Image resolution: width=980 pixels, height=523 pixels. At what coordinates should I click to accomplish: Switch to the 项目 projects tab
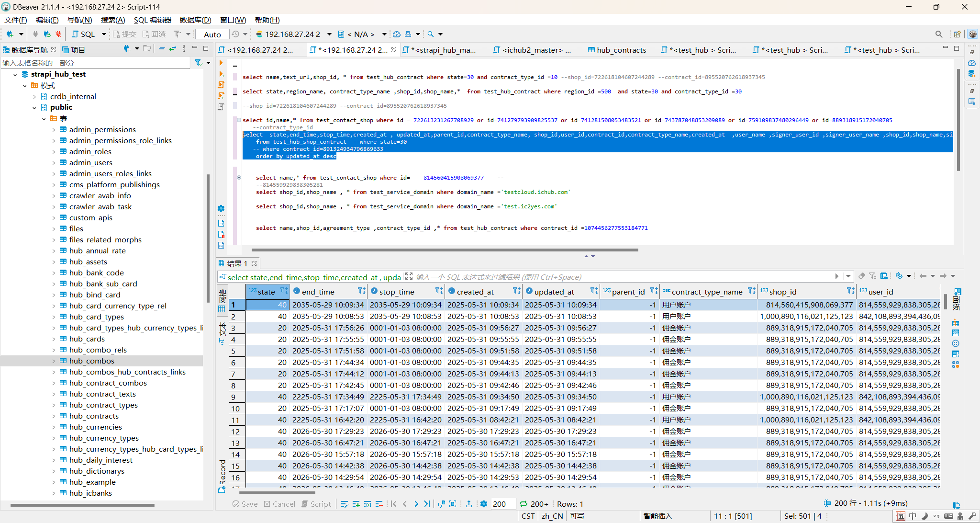[74, 50]
